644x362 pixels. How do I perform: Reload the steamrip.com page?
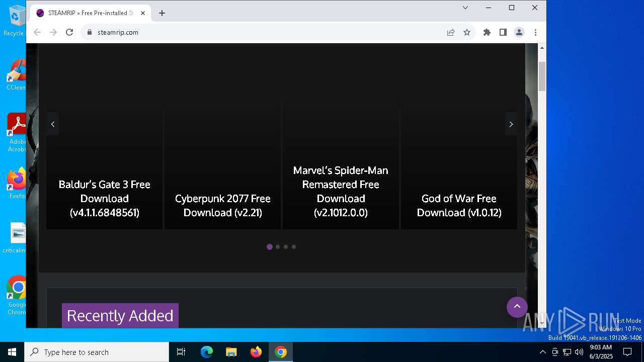point(69,32)
